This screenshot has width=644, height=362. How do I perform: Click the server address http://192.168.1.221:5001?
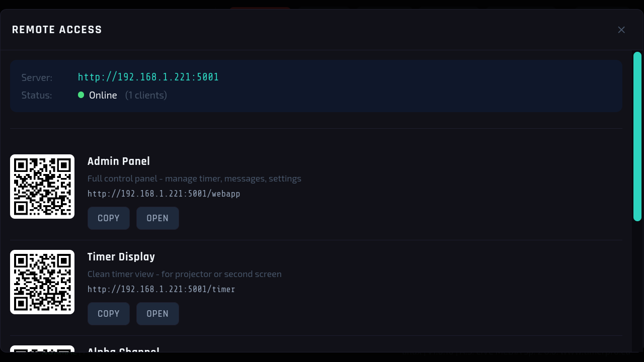point(148,77)
